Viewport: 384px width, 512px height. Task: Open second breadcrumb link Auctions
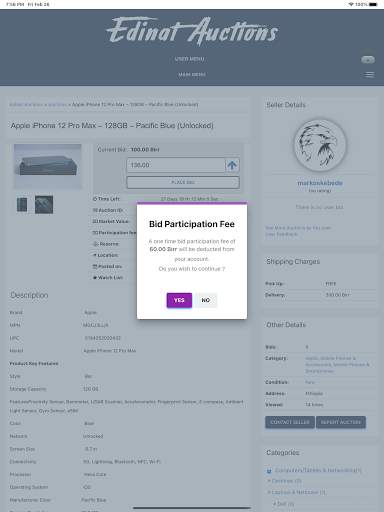pyautogui.click(x=57, y=105)
